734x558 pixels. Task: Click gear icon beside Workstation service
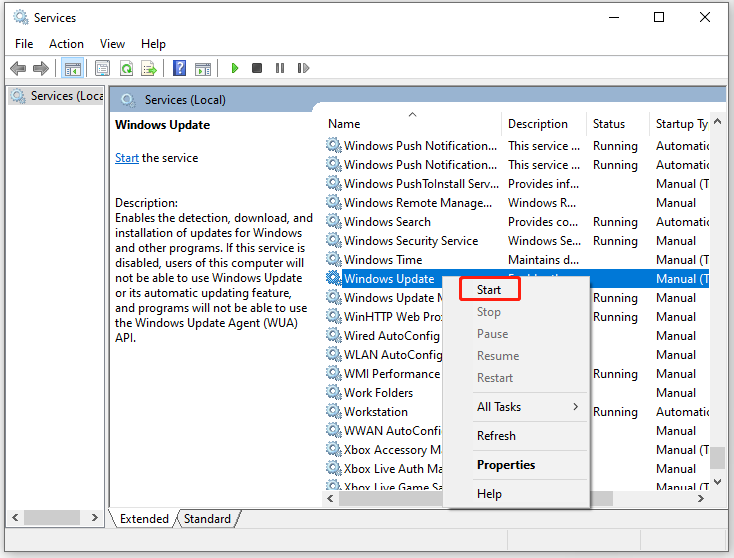pos(334,411)
